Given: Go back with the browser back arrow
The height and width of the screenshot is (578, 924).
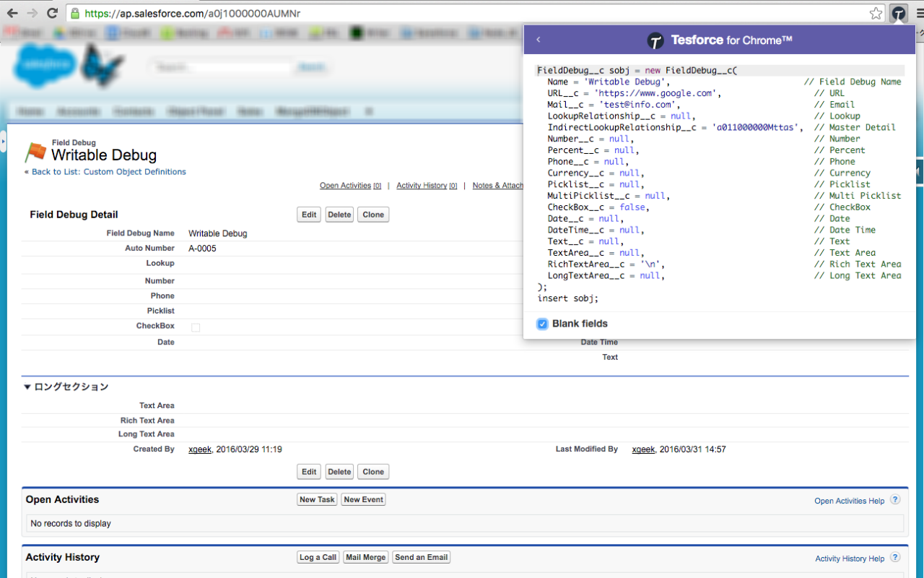Looking at the screenshot, I should pyautogui.click(x=12, y=13).
